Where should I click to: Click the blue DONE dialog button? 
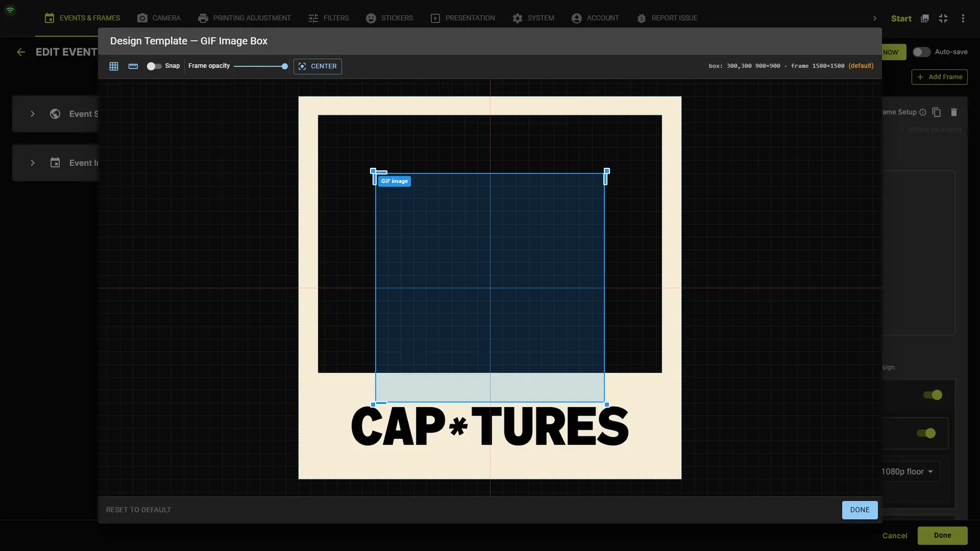(x=859, y=510)
